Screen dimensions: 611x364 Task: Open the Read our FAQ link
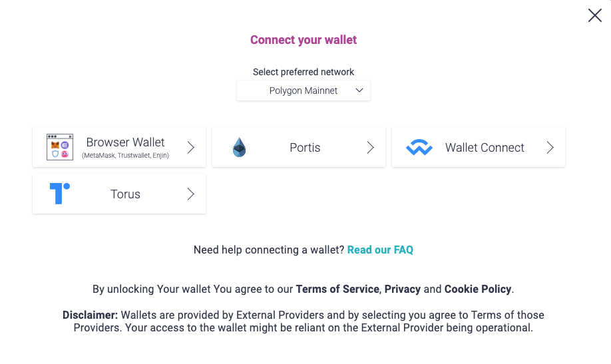380,250
